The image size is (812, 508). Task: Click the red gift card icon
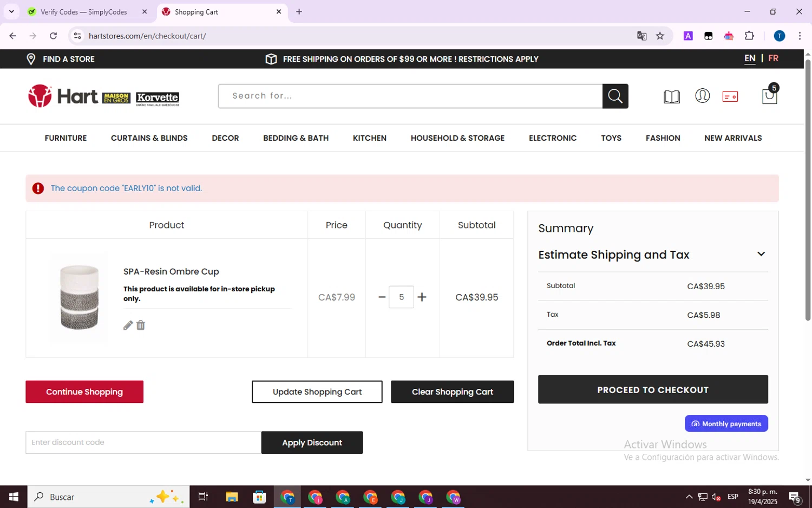730,96
